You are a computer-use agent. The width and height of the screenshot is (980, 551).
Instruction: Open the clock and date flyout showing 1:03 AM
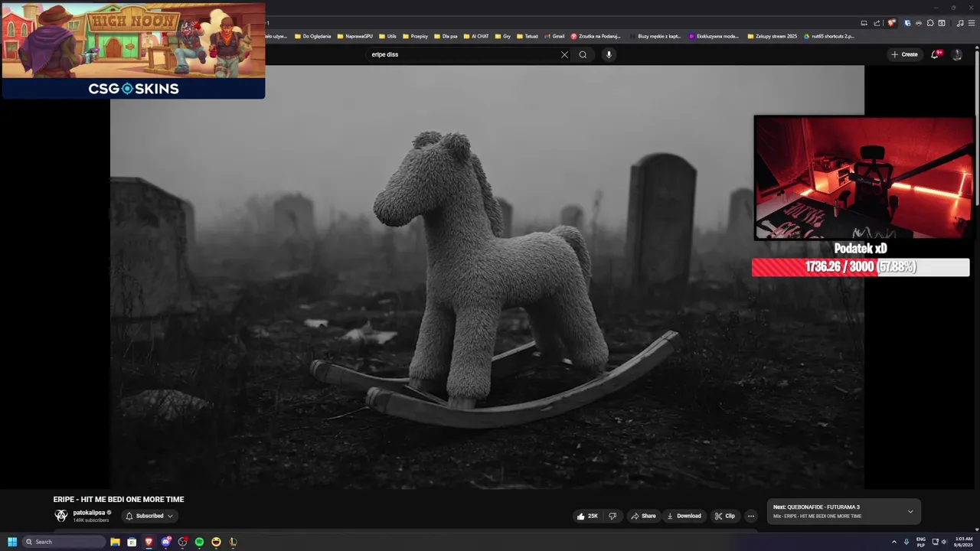point(963,542)
